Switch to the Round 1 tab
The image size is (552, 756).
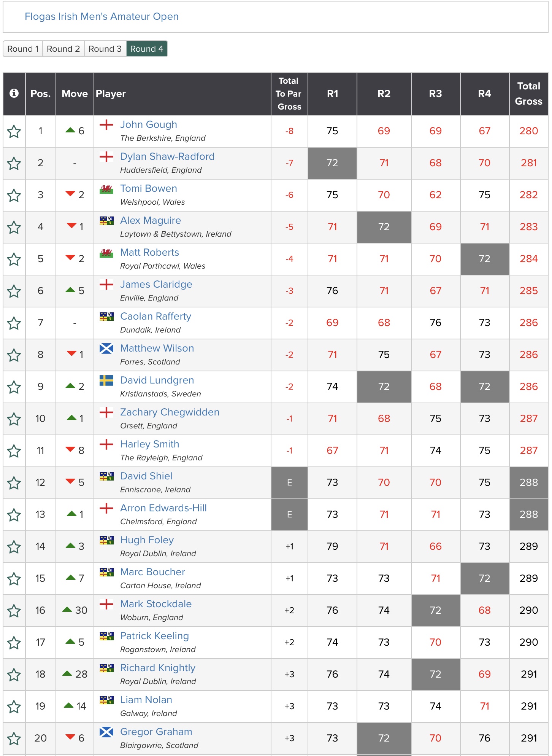[23, 49]
